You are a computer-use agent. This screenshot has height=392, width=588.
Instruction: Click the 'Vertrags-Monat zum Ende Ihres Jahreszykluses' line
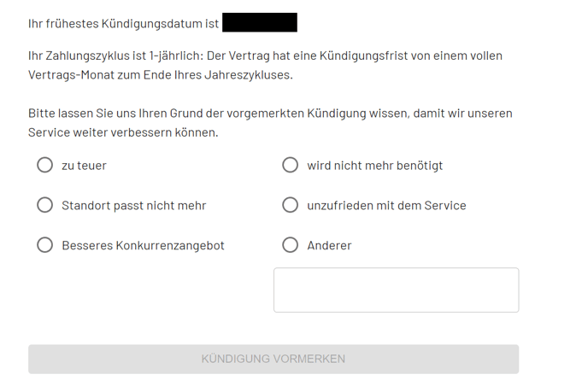[x=160, y=75]
